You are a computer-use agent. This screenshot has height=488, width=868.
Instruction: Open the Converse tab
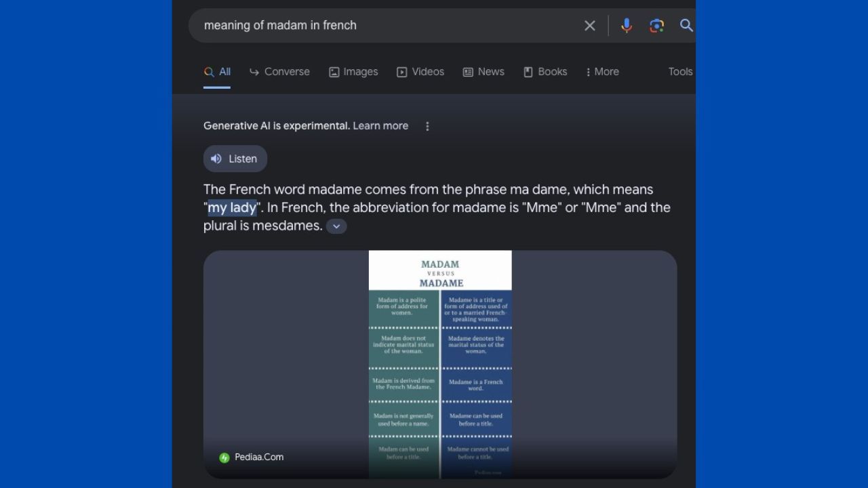(x=279, y=72)
